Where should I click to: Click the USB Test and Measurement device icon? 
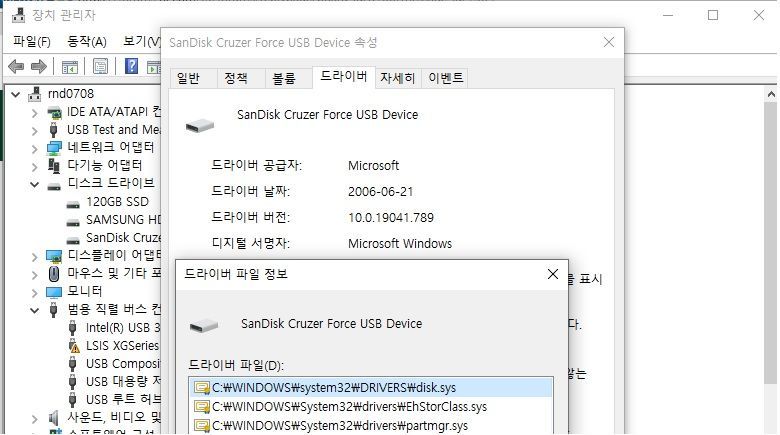[x=54, y=130]
